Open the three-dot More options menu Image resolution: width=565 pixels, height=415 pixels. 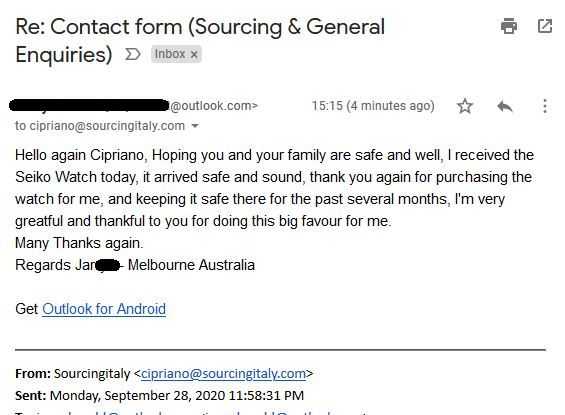[x=545, y=106]
